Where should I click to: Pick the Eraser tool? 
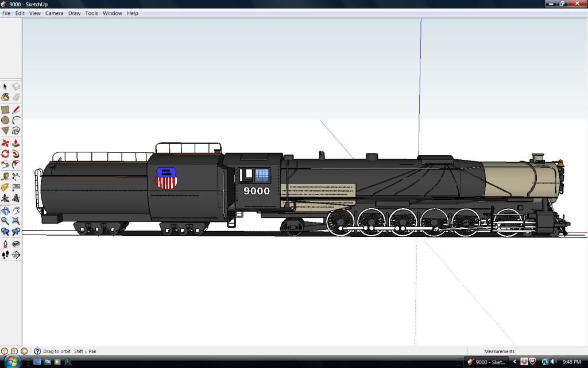coord(16,97)
